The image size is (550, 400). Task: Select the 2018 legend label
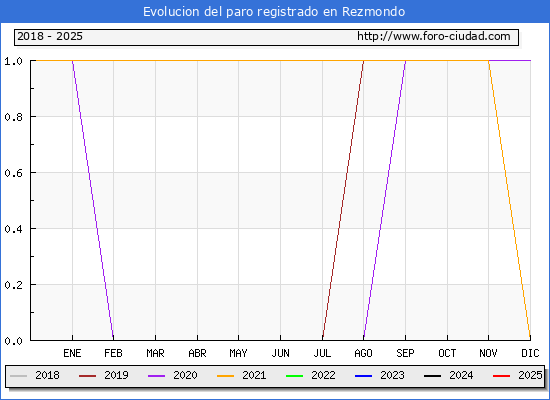point(47,375)
